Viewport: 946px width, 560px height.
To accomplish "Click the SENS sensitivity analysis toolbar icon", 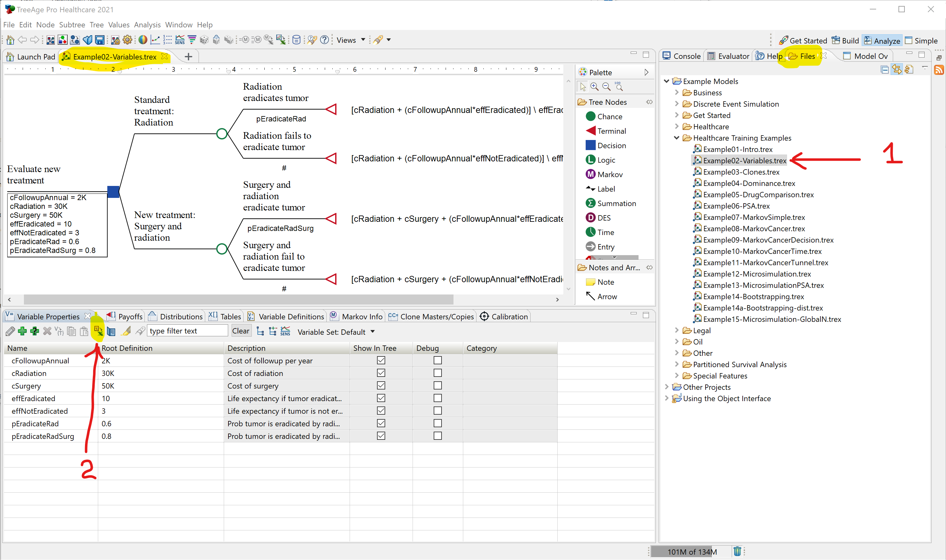I will click(x=180, y=40).
